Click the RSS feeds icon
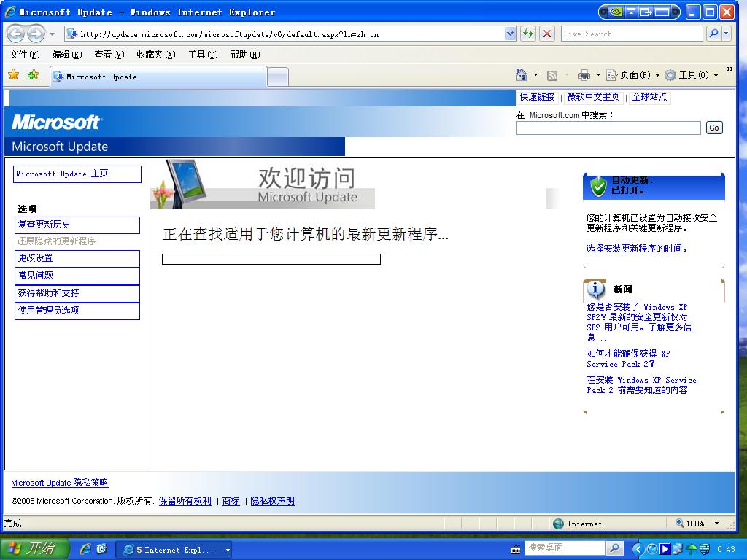747x560 pixels. [x=552, y=75]
